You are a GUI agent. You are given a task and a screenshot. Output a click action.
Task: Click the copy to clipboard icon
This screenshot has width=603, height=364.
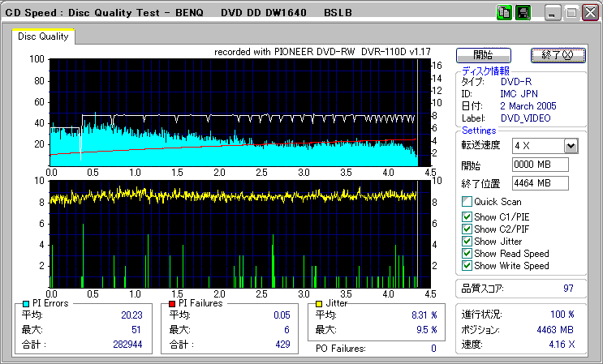[x=504, y=13]
